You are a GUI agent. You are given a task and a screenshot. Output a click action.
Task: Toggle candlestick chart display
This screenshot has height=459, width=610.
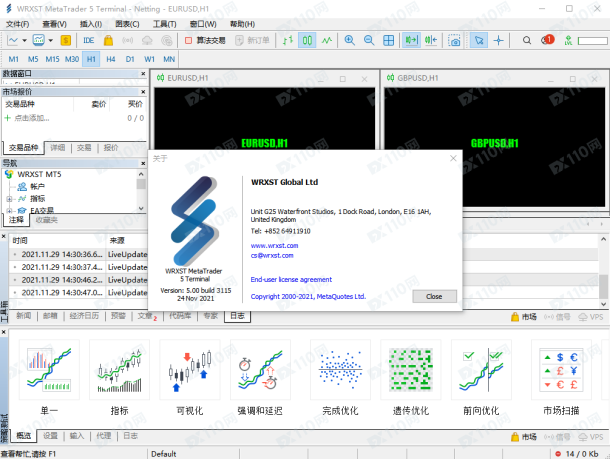[x=307, y=40]
